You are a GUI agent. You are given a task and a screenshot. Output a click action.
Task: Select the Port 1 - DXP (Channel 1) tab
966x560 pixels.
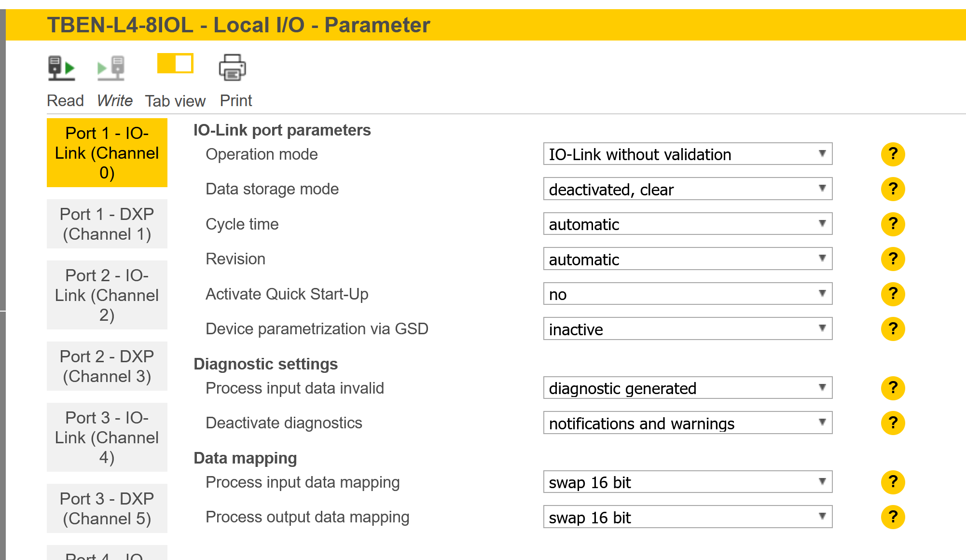(x=107, y=224)
